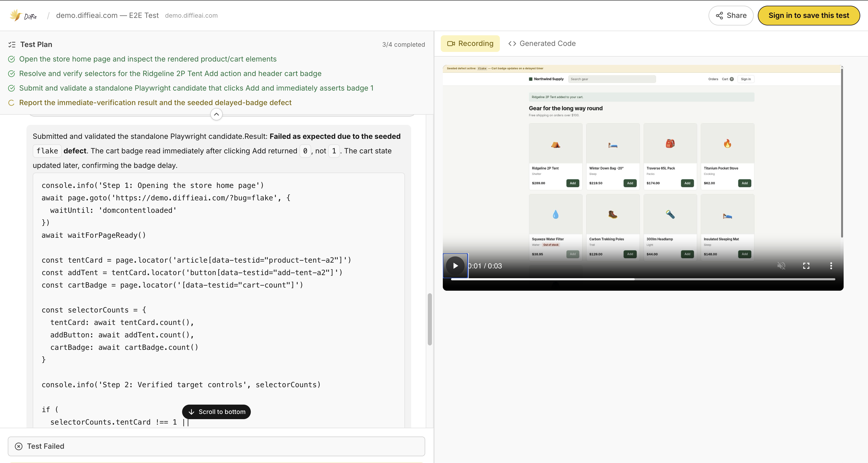Viewport: 868px width, 463px height.
Task: Click the Gear for the long way round heading
Action: click(x=565, y=108)
